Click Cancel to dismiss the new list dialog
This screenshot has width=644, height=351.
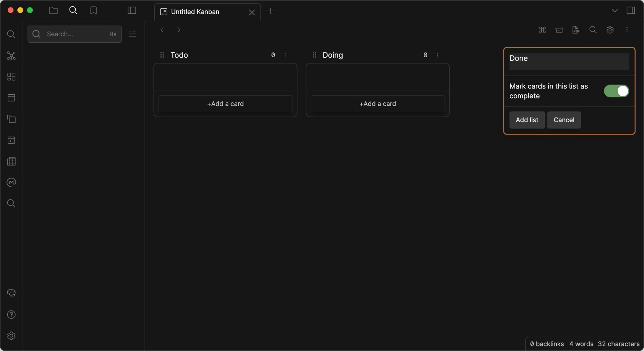click(564, 120)
